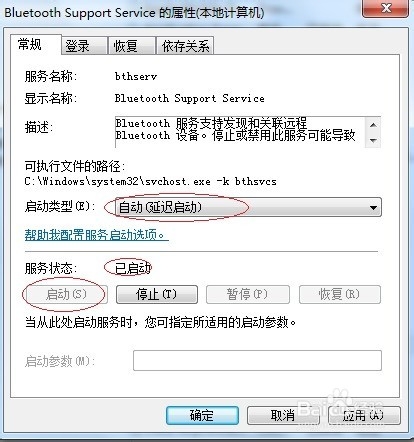Stop the service with 停止(T)
The width and height of the screenshot is (414, 442).
[157, 294]
